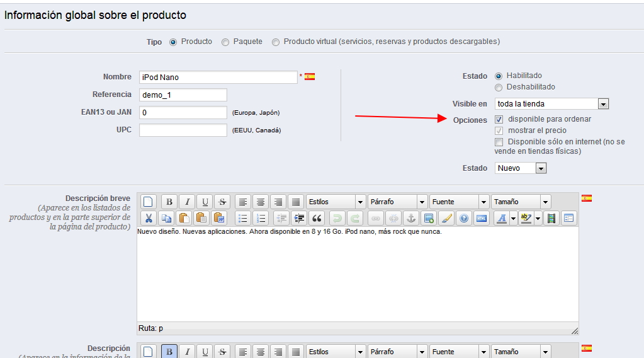Insert an anchor with the anchor icon
Screen dimensions: 644x358
click(x=411, y=218)
